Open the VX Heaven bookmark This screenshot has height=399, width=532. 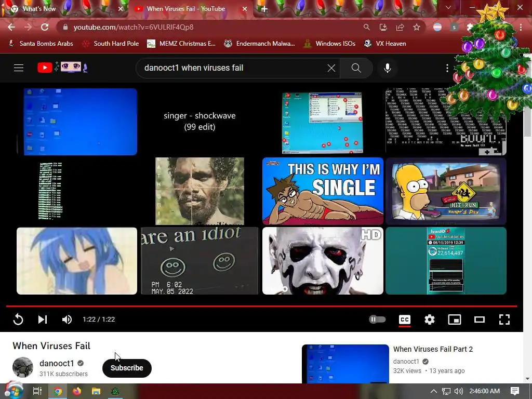(x=385, y=44)
